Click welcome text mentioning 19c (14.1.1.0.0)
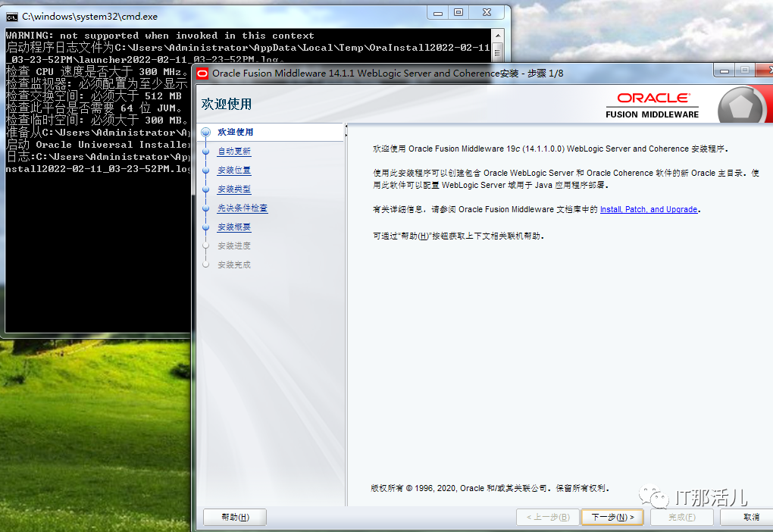 [550, 149]
